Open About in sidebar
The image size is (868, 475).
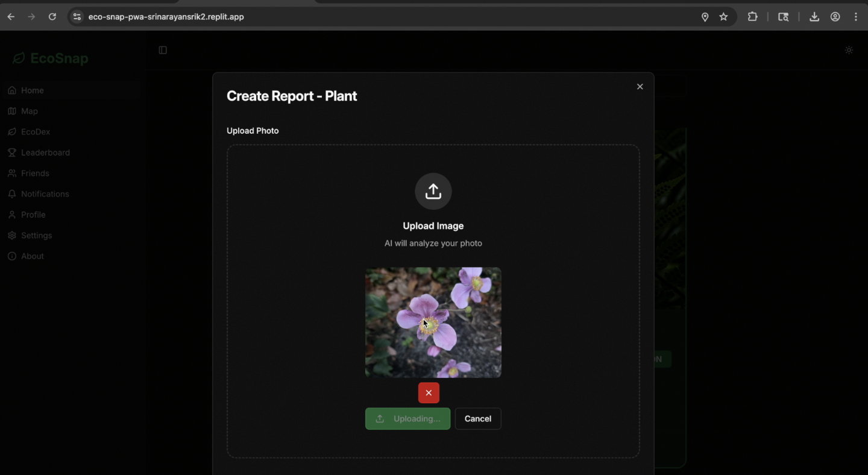tap(71, 256)
